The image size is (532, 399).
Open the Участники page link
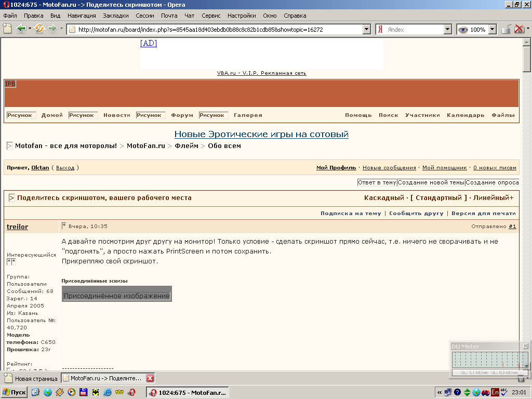pyautogui.click(x=422, y=115)
